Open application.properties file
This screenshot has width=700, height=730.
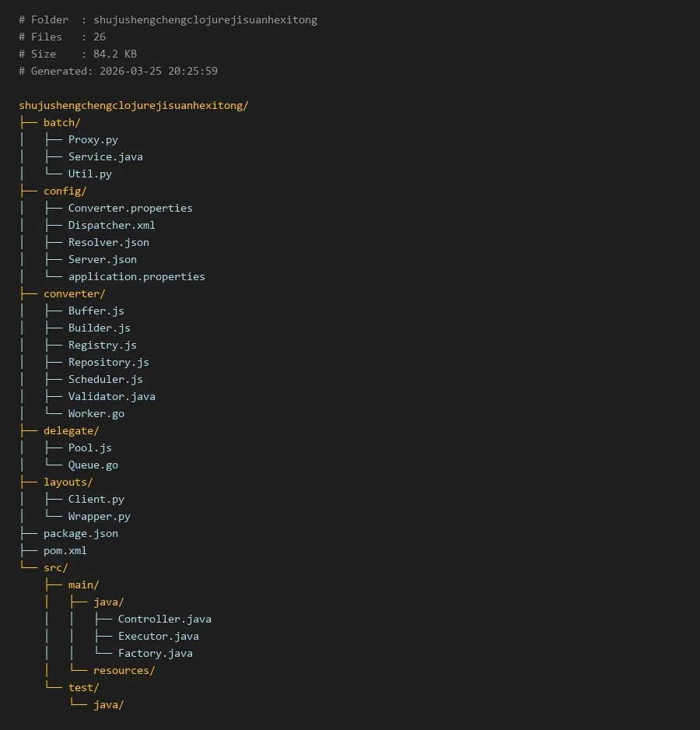click(136, 276)
